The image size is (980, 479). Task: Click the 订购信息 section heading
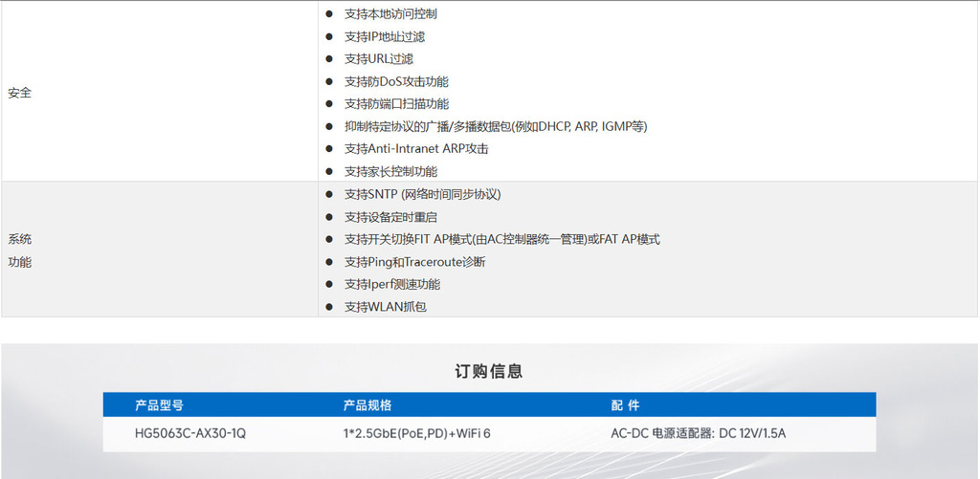click(x=489, y=371)
